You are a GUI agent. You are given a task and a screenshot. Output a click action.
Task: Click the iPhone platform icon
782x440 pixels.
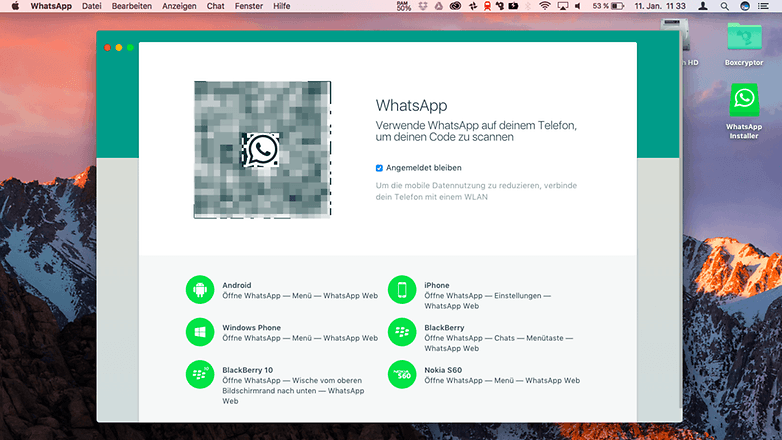(x=402, y=289)
